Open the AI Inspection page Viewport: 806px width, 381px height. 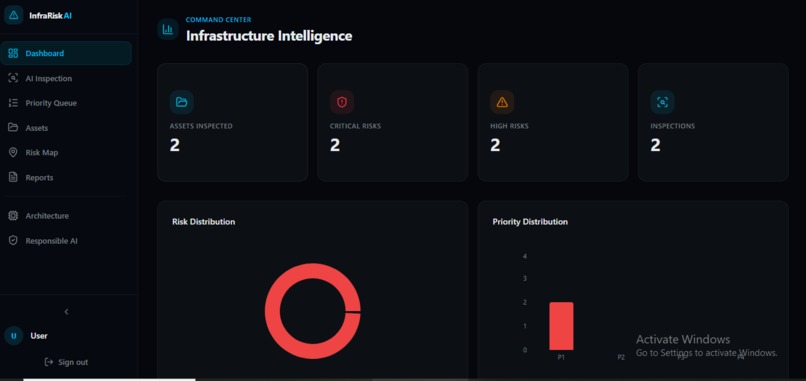(x=66, y=79)
